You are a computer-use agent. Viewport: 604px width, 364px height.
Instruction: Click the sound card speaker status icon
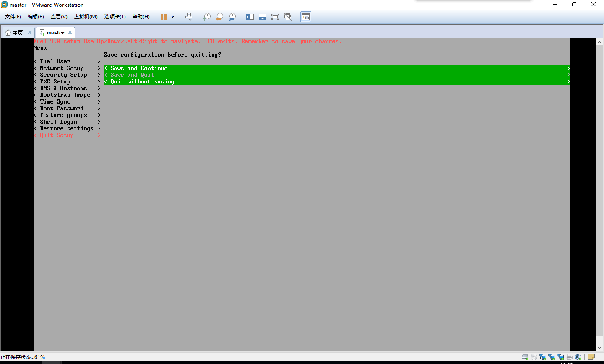pyautogui.click(x=578, y=357)
